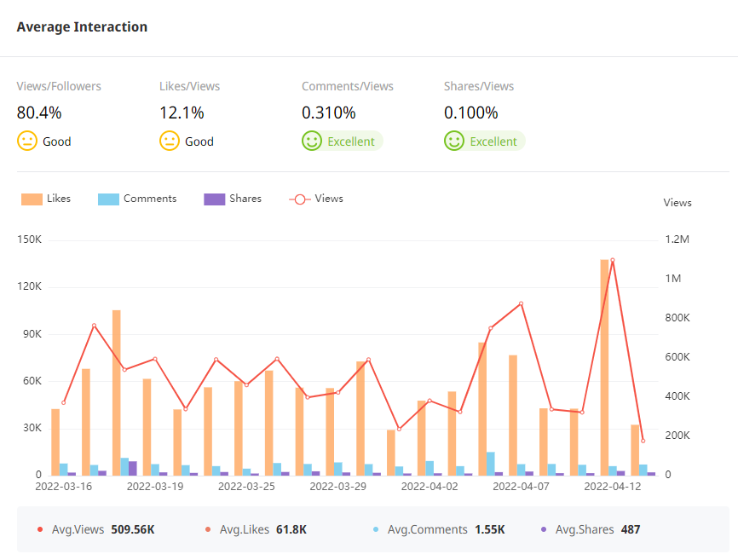Click the blue dot beside Avg.Comments

tap(376, 530)
